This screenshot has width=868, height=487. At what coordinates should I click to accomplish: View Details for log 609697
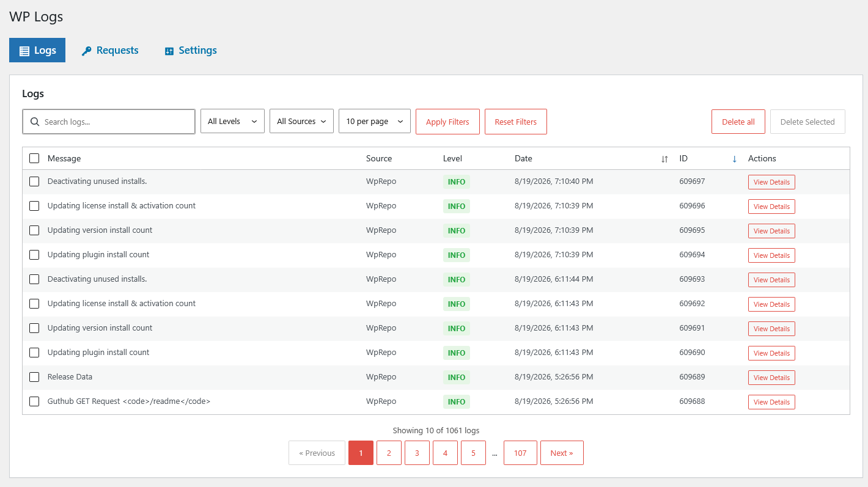tap(771, 182)
